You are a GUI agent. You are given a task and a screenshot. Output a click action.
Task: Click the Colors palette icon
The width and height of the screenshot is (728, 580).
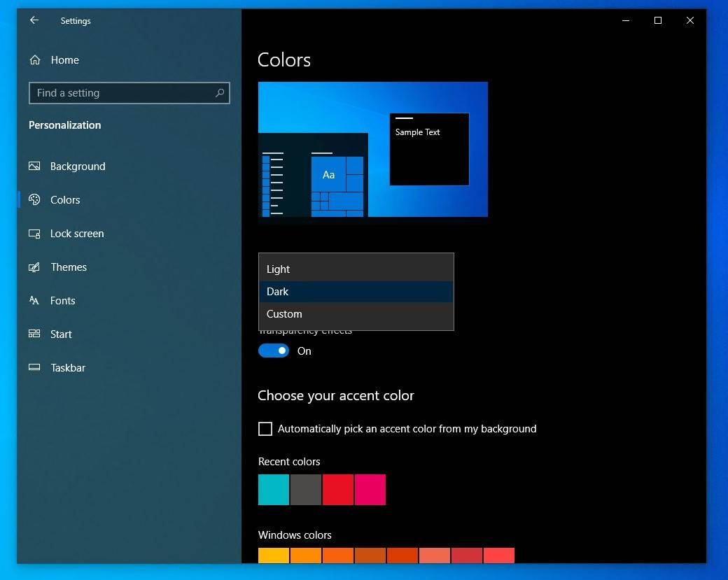(x=34, y=199)
